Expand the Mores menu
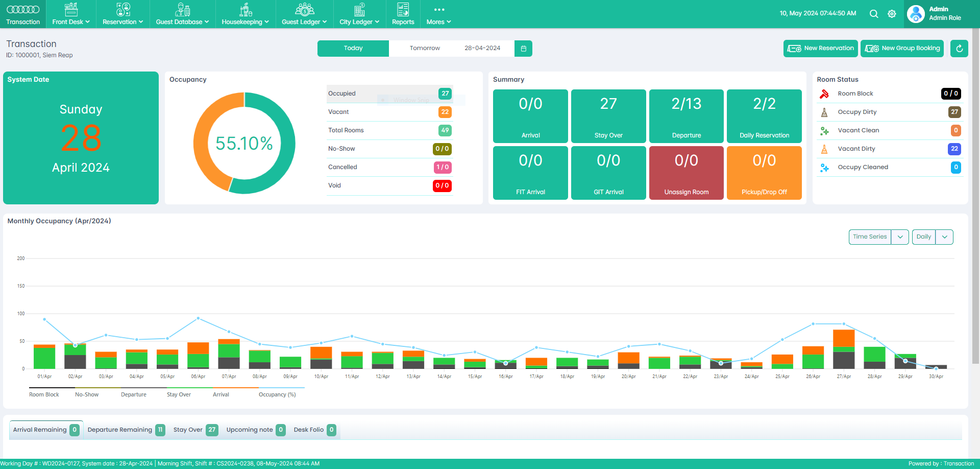980x469 pixels. coord(438,14)
